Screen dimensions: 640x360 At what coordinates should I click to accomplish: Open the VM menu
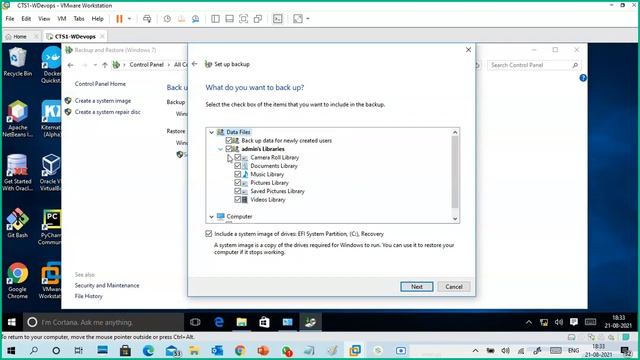pos(62,19)
